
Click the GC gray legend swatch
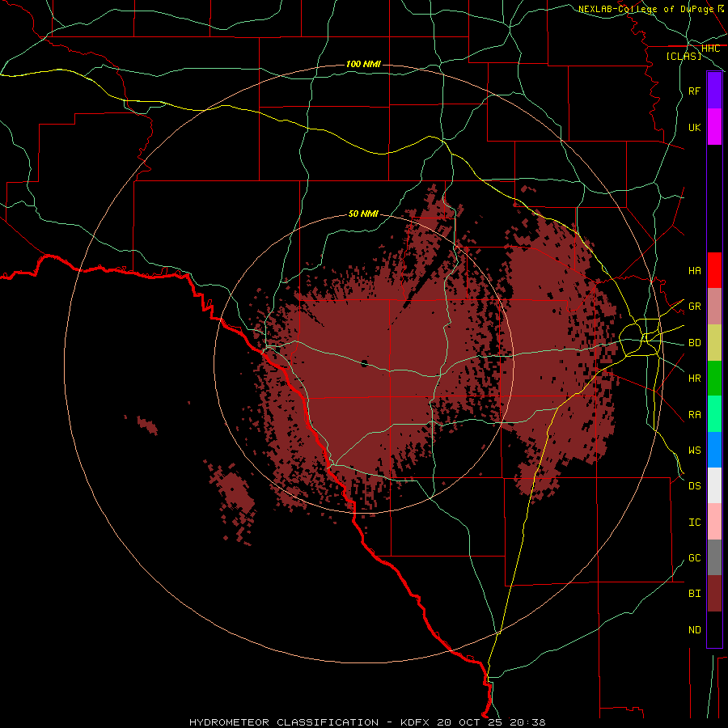click(714, 557)
